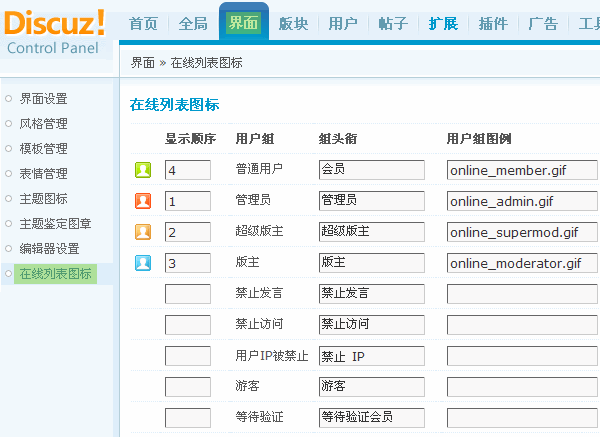Open 表情管理 in the sidebar

[44, 174]
